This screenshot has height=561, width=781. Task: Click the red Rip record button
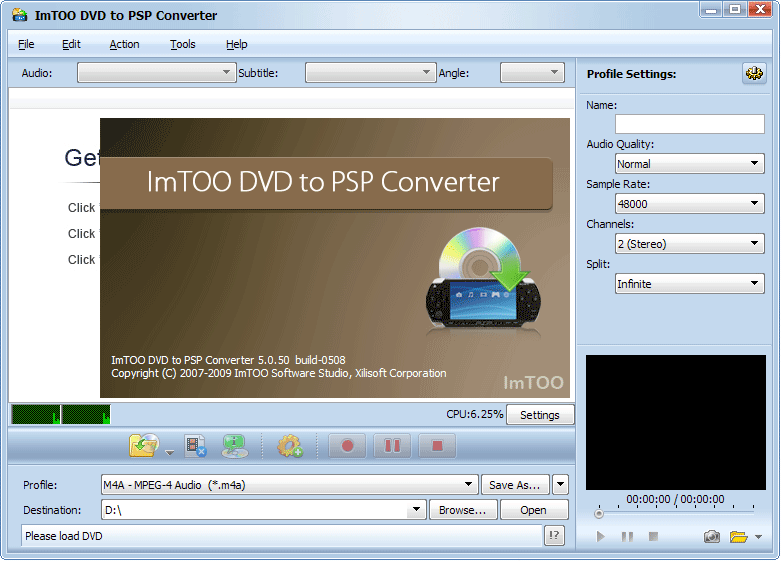pyautogui.click(x=347, y=445)
